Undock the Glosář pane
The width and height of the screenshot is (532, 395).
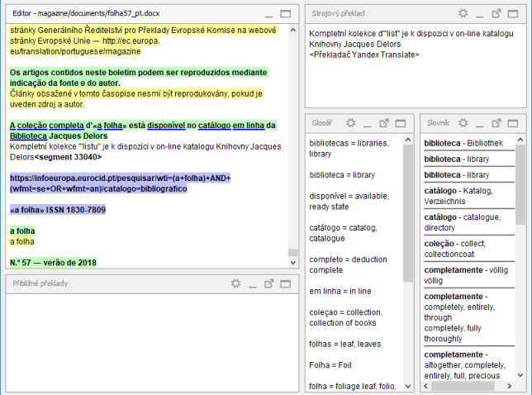tap(384, 123)
